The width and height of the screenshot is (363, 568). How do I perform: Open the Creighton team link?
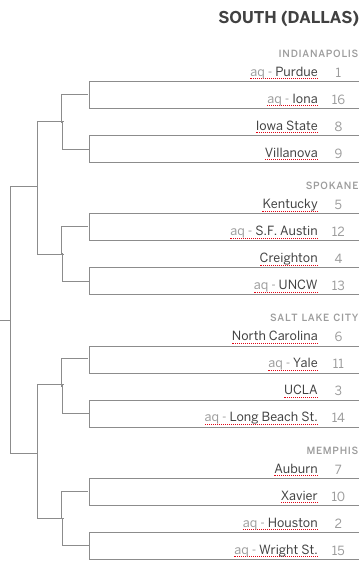tap(288, 258)
